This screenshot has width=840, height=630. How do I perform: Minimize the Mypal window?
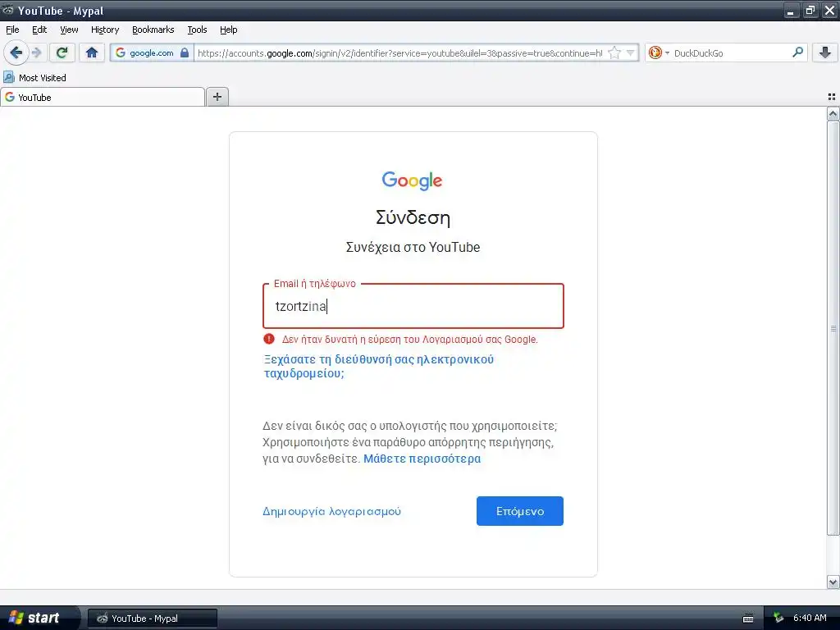[x=792, y=11]
